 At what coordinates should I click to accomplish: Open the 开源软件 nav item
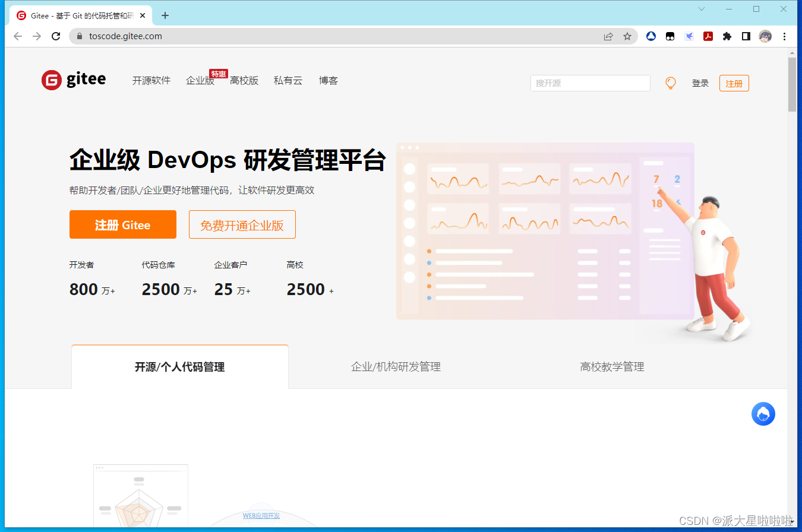151,81
